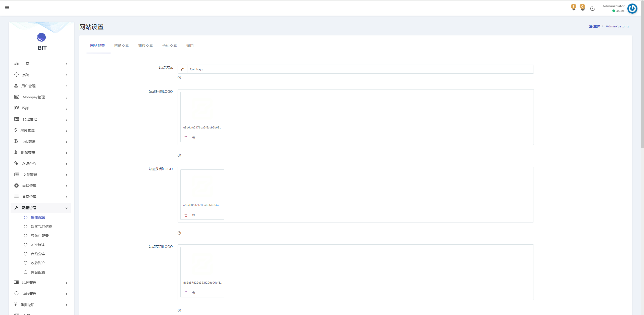Image resolution: width=644 pixels, height=315 pixels.
Task: Switch to the 币币交易 tab
Action: pos(121,46)
